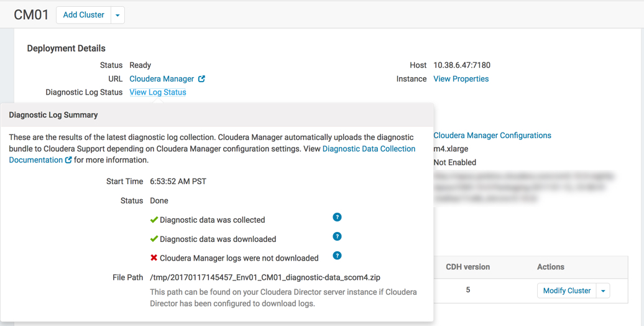
Task: Open Cloudera Manager Configurations link
Action: click(492, 135)
